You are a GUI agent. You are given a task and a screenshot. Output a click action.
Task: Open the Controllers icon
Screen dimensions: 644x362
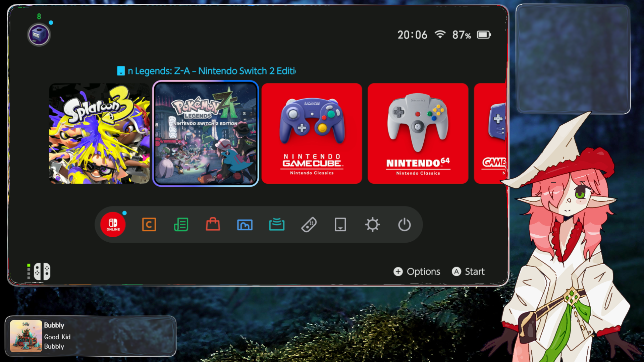coord(309,225)
